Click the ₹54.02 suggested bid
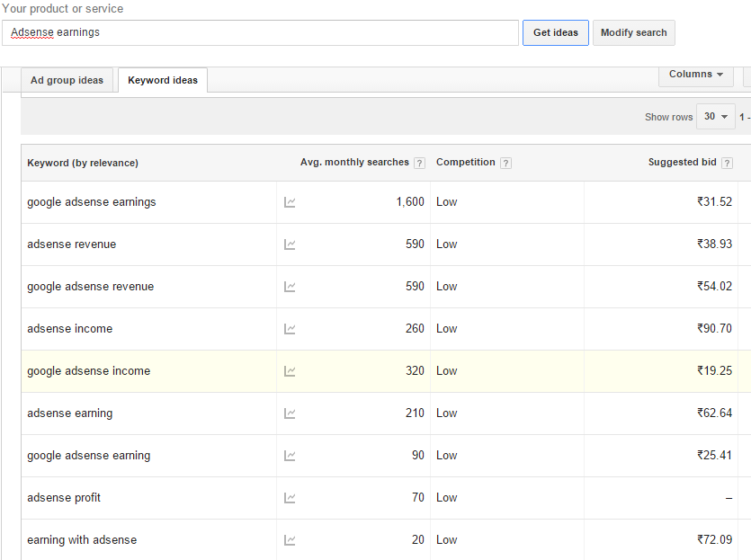 tap(715, 286)
